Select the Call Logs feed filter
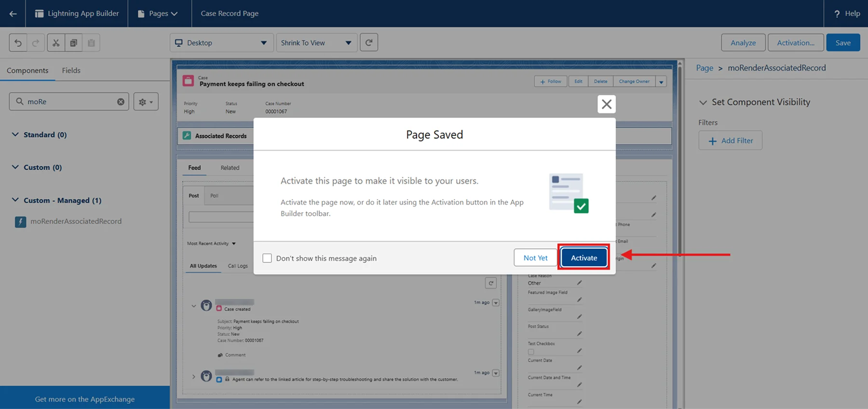Viewport: 868px width, 409px height. coord(238,266)
